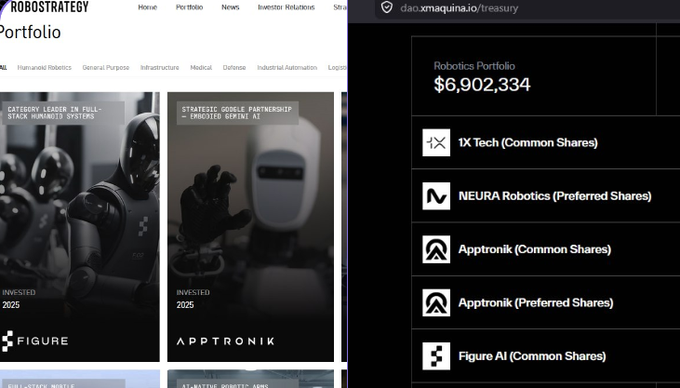The height and width of the screenshot is (388, 680).
Task: Click the Figure AI logo icon
Action: point(436,356)
